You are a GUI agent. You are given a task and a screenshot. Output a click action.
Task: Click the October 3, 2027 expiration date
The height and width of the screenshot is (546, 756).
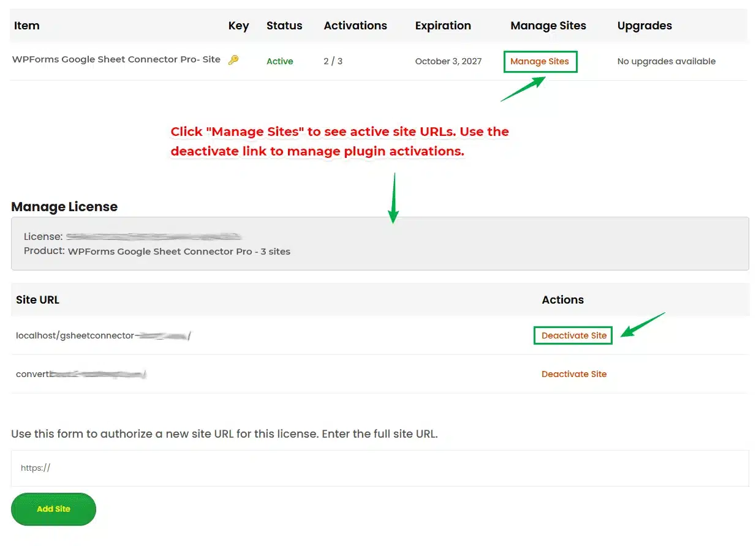click(x=448, y=61)
